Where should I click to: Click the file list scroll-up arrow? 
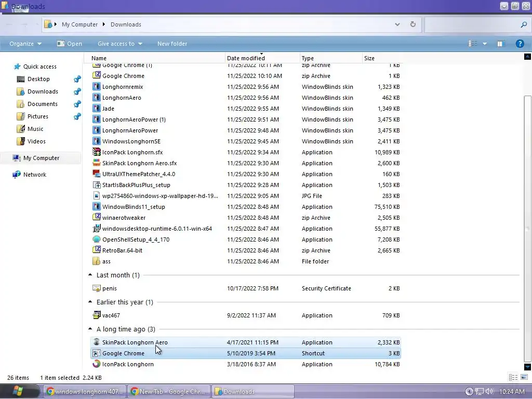point(527,56)
